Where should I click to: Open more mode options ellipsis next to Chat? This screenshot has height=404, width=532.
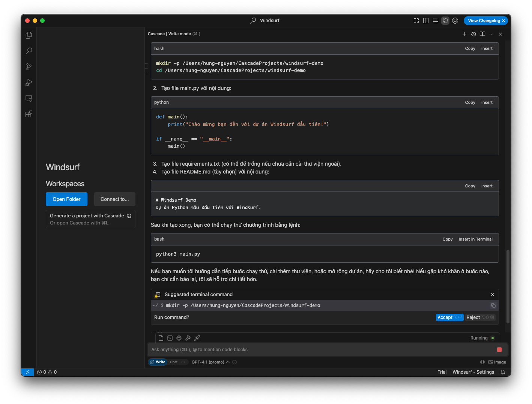(183, 362)
